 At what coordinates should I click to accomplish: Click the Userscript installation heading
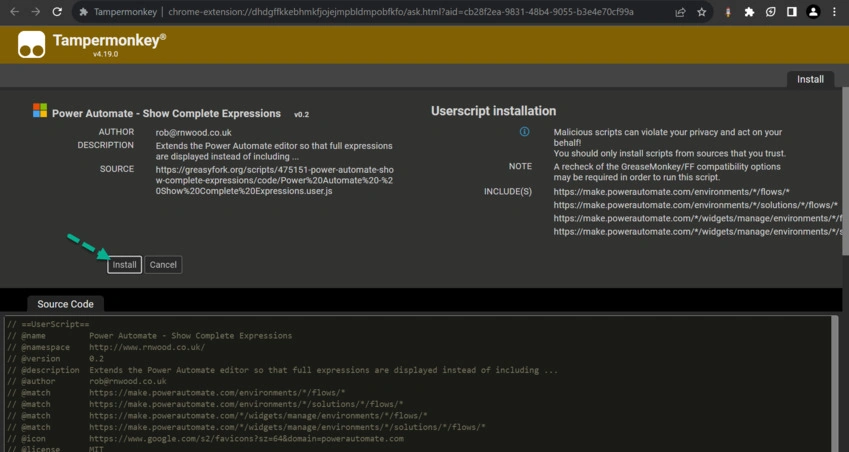point(493,111)
